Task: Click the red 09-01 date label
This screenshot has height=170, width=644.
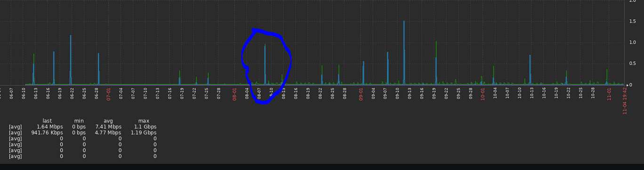Action: pos(361,94)
